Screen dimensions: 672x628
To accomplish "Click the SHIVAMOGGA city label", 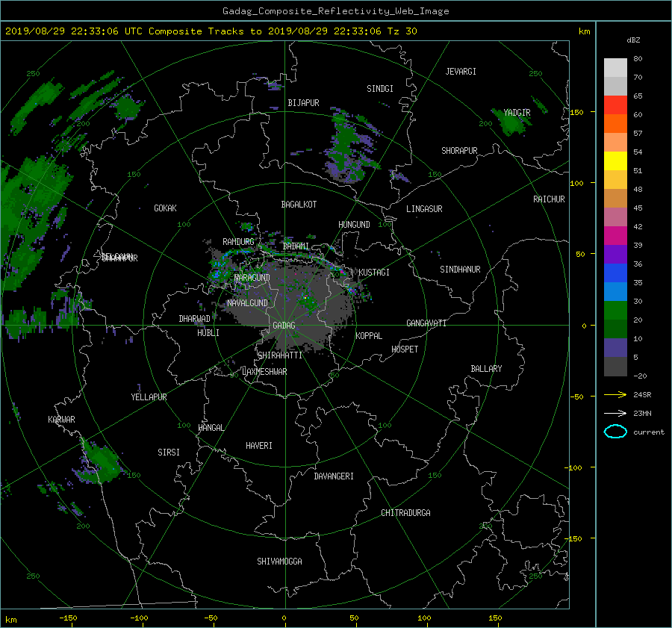I will click(279, 562).
